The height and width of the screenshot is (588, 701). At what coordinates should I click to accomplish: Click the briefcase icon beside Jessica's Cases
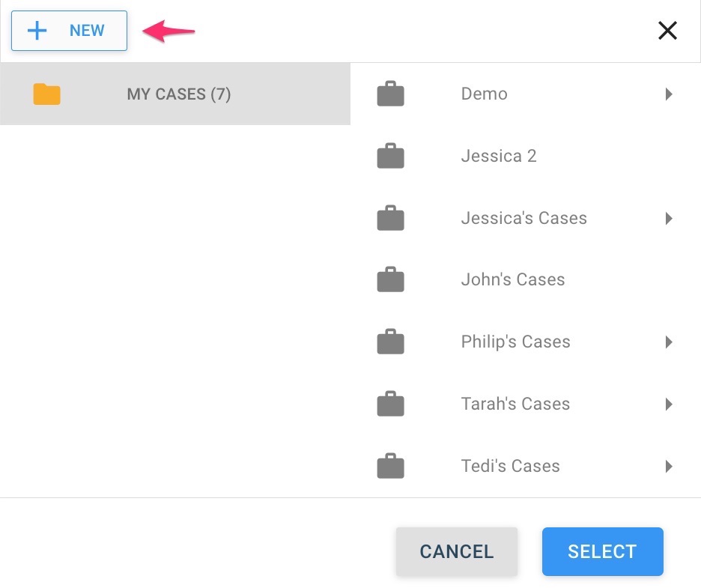(390, 219)
